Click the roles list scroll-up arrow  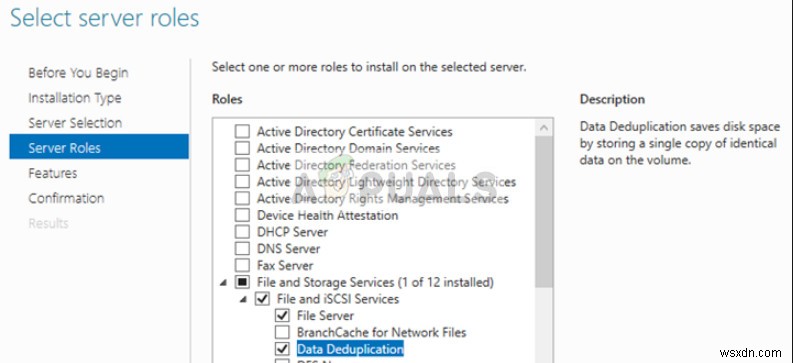pyautogui.click(x=544, y=128)
